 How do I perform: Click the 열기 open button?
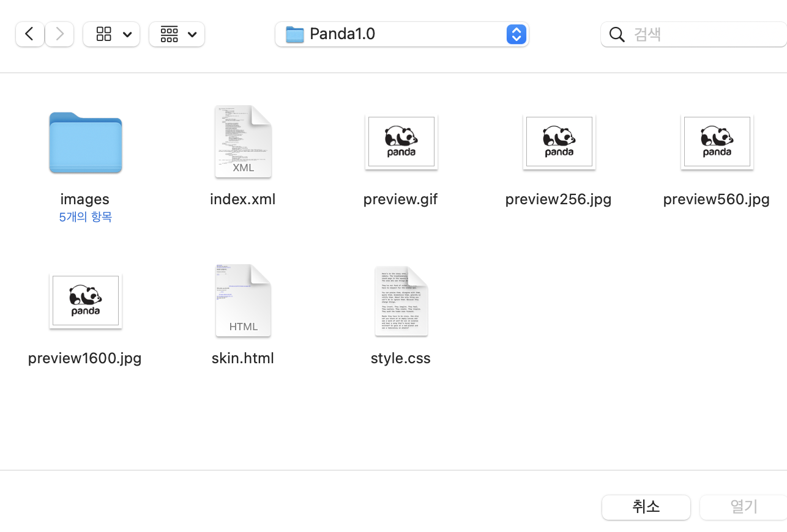744,507
